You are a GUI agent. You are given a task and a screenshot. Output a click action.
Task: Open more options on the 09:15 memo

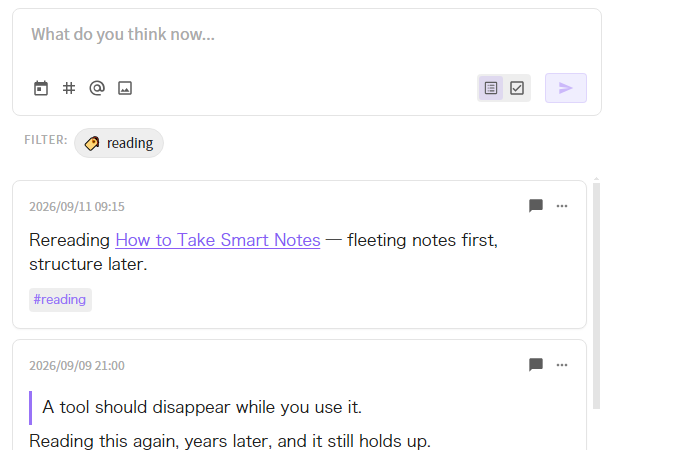(562, 206)
